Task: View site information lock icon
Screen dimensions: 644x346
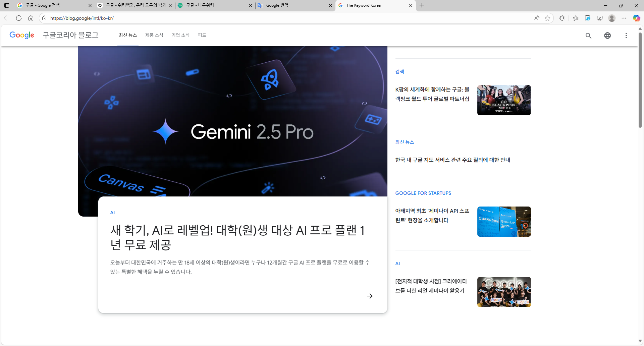Action: pos(44,18)
